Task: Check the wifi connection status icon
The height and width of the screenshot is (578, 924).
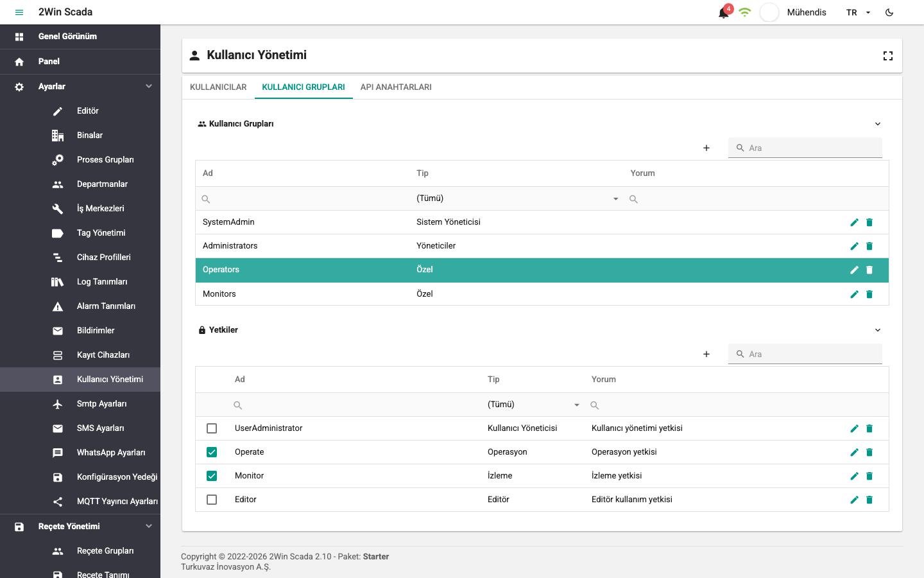Action: click(744, 12)
